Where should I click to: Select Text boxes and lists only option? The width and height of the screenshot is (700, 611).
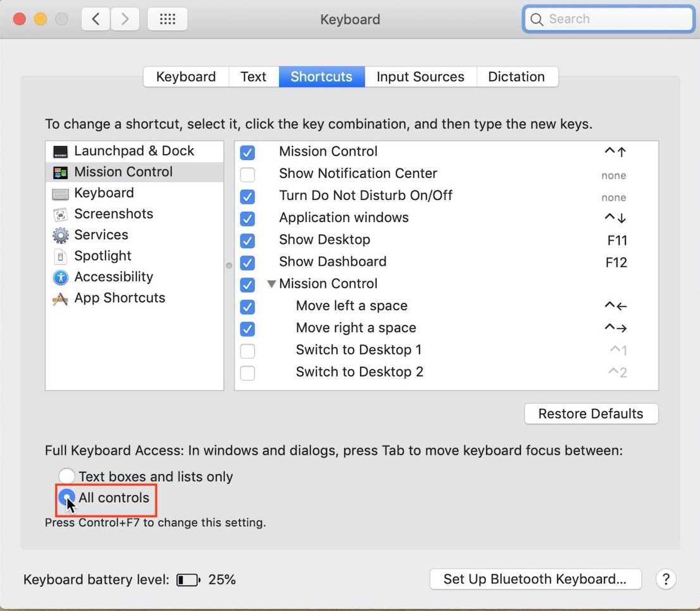tap(66, 476)
